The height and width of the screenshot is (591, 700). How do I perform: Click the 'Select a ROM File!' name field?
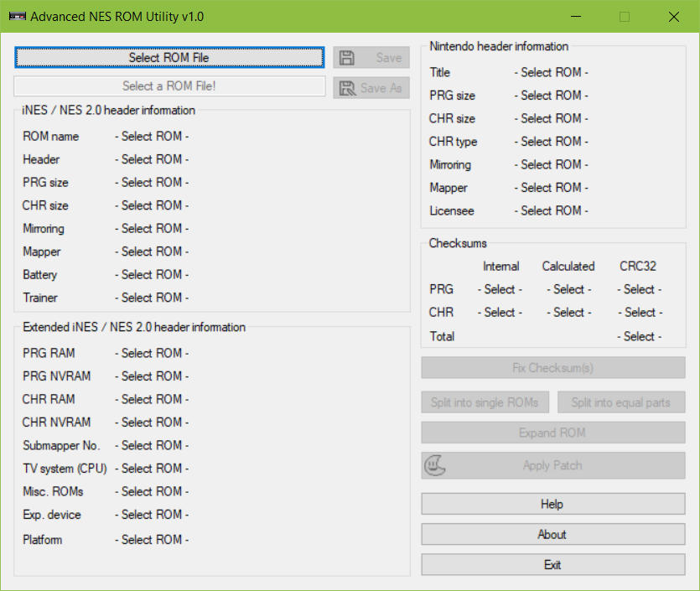click(x=169, y=86)
